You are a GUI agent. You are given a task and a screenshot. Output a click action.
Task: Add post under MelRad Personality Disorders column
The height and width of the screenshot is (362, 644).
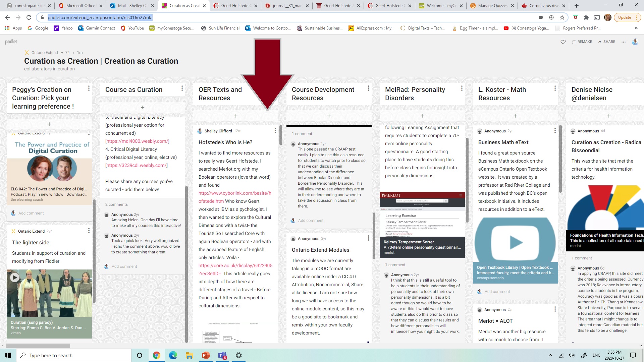coord(422,116)
